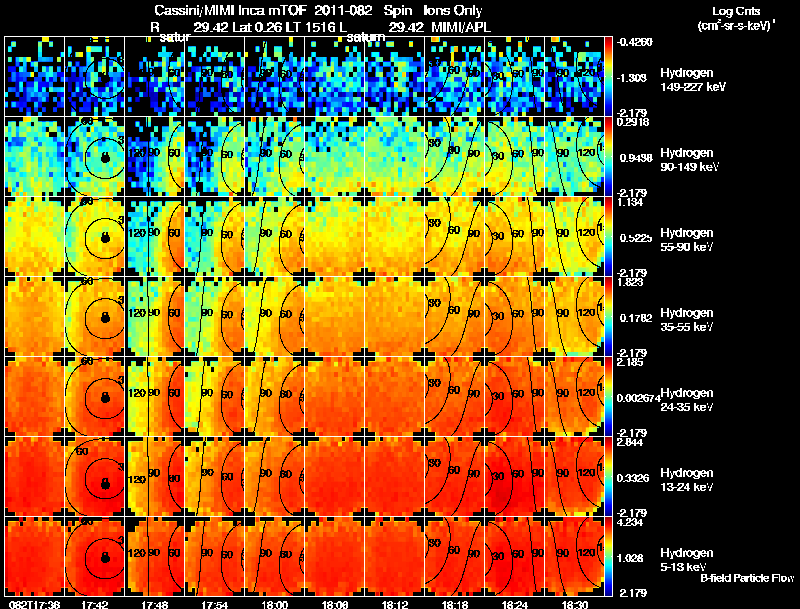Click the 082T17:36 start time label

(34, 604)
